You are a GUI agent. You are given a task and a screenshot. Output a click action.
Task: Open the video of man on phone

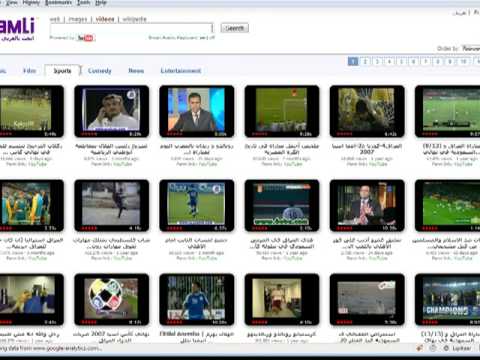pos(112,111)
